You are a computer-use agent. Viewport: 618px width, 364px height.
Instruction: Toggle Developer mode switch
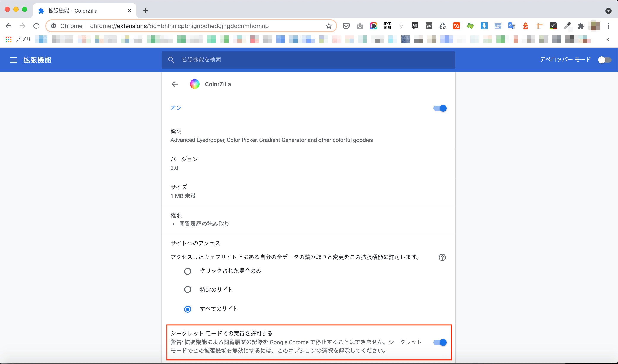(604, 60)
